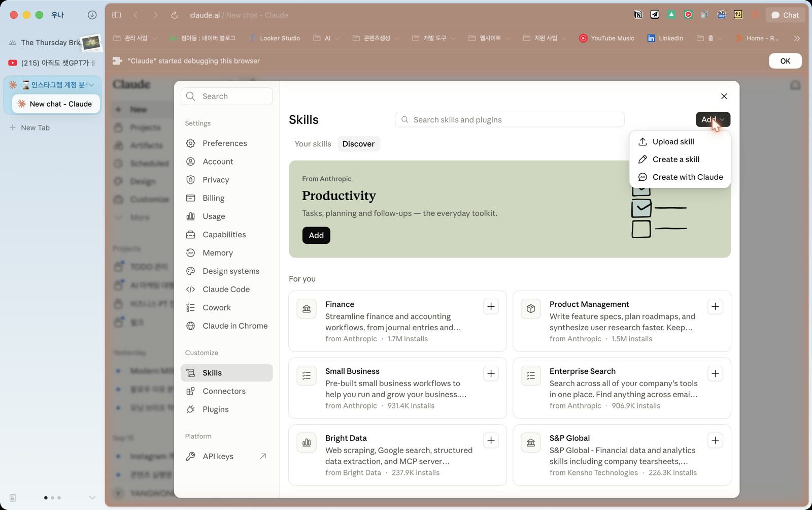This screenshot has height=510, width=812.
Task: Add the Small Business skill plus button
Action: pyautogui.click(x=491, y=373)
